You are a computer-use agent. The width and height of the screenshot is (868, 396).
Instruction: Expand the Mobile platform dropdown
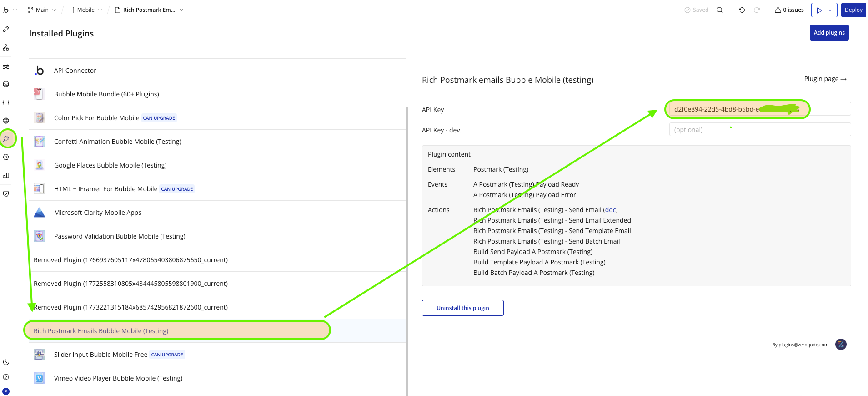coord(85,10)
